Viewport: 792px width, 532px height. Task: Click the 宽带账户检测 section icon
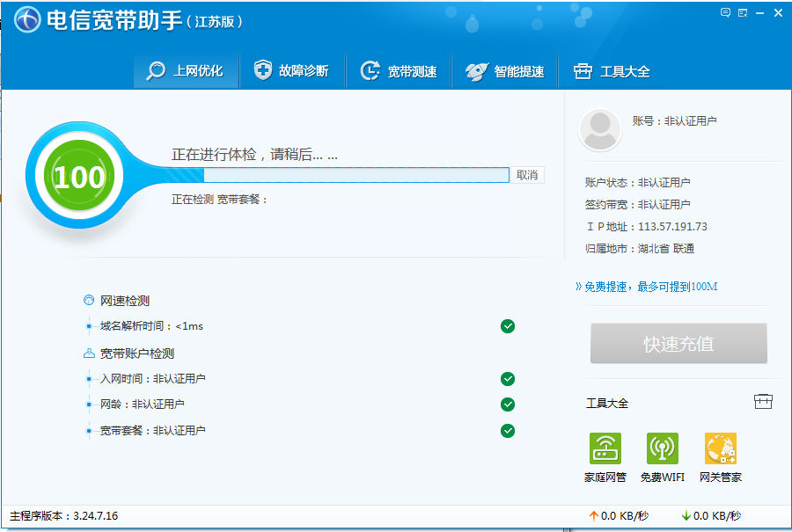(x=89, y=353)
